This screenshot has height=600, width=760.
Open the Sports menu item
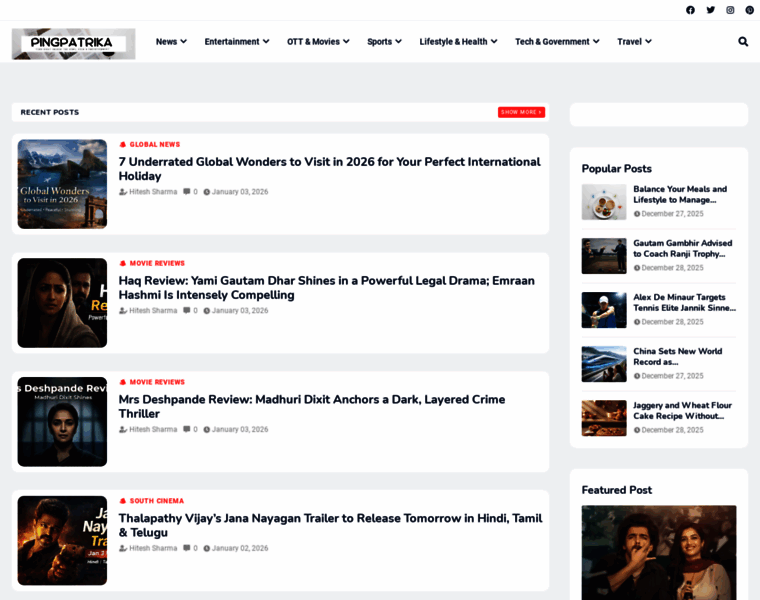tap(380, 42)
